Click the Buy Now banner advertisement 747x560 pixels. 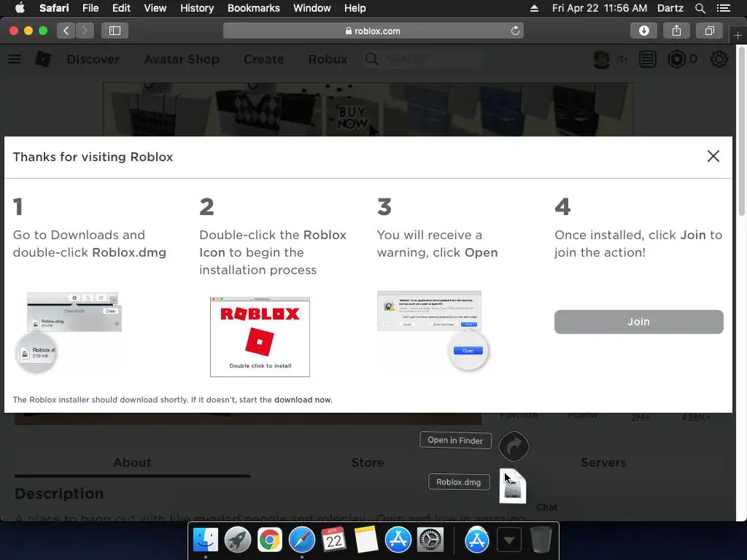point(368,110)
